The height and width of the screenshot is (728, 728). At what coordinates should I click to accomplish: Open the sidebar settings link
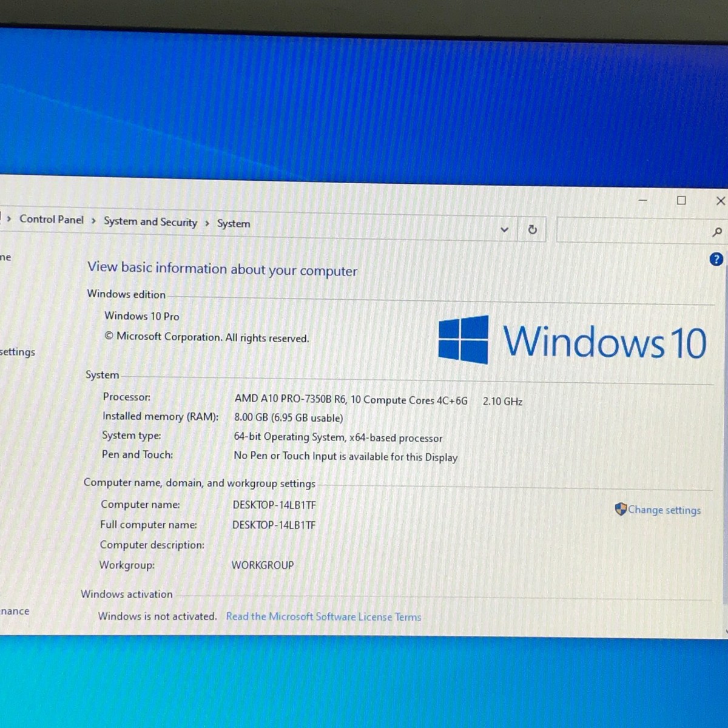[17, 352]
